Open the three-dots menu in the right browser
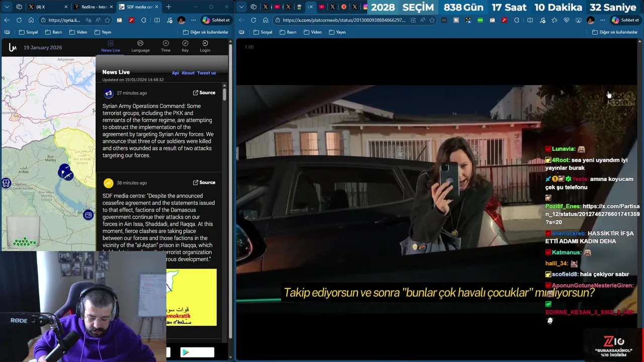Viewport: 644px width, 362px height. pos(602,20)
